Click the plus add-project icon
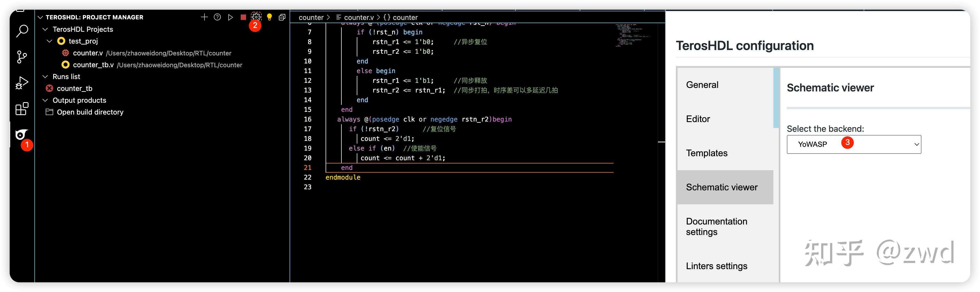The width and height of the screenshot is (980, 292). click(x=204, y=17)
